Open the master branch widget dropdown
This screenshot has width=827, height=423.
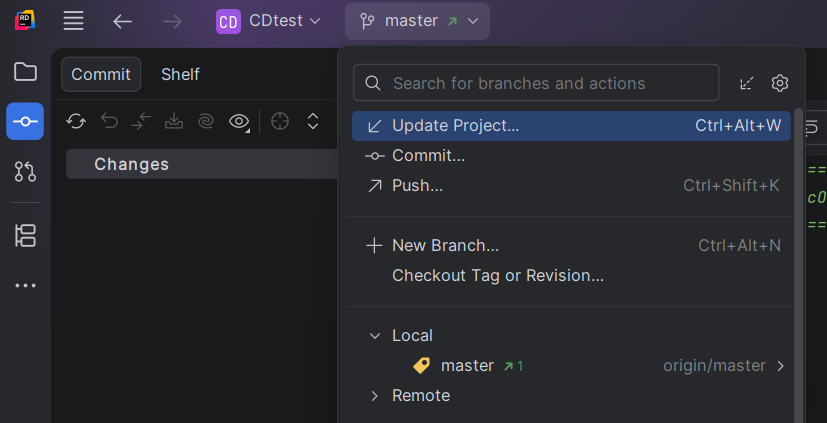[417, 21]
